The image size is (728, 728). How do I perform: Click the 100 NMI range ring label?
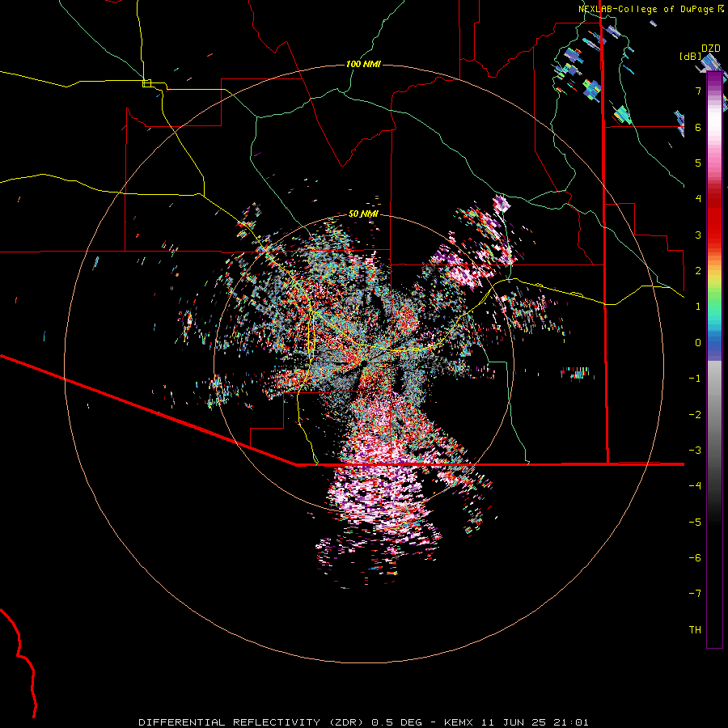coord(363,64)
